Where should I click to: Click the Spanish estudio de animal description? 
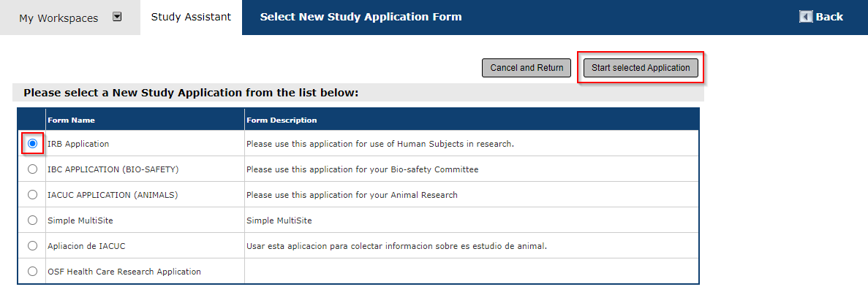pyautogui.click(x=396, y=245)
